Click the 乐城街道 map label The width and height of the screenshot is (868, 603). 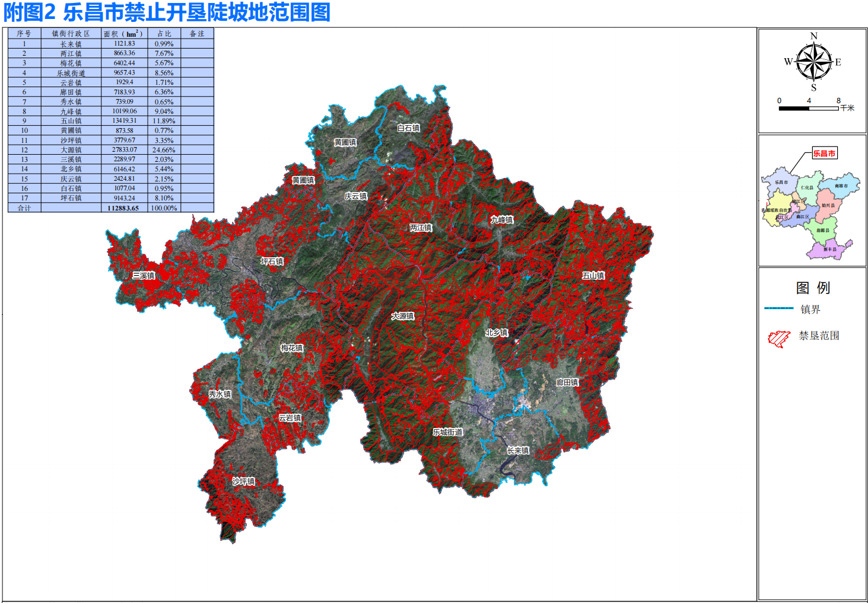[x=447, y=433]
